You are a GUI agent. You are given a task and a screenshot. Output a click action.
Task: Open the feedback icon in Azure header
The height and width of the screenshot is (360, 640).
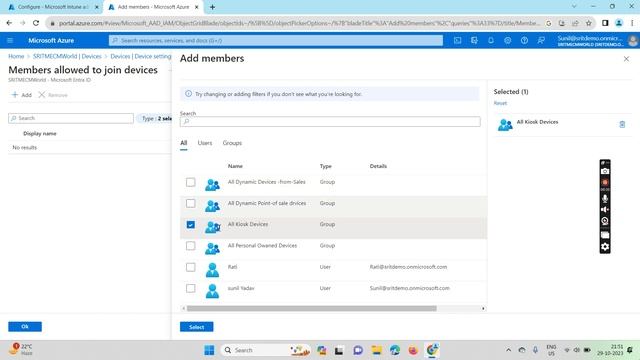(x=541, y=40)
